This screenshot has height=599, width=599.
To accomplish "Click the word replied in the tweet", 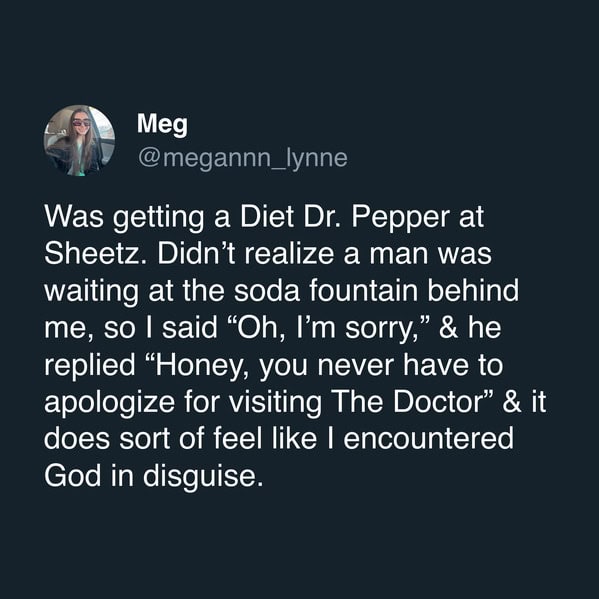I will click(x=89, y=366).
